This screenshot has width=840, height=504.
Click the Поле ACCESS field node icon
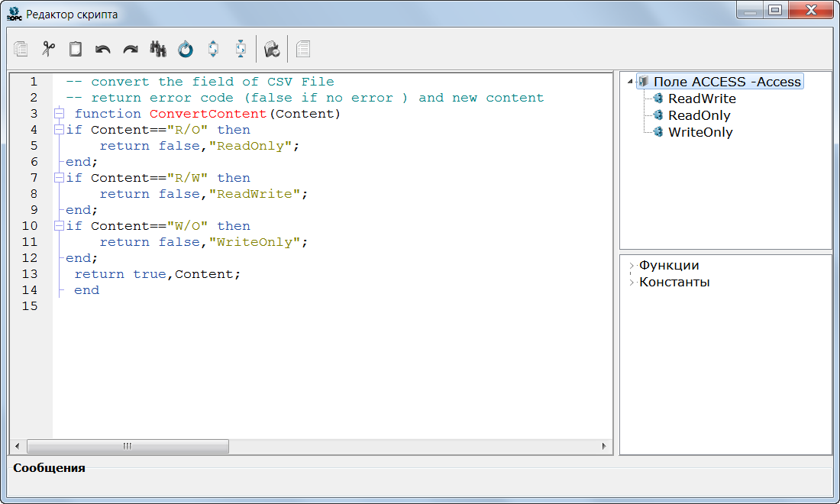[644, 82]
